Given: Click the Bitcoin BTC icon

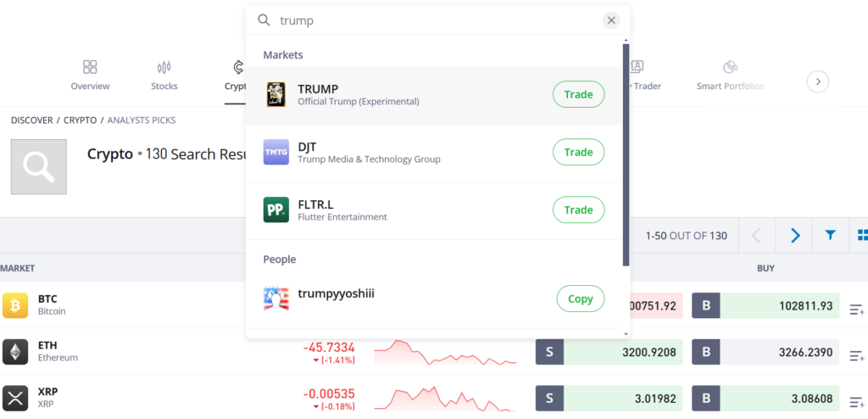Looking at the screenshot, I should pyautogui.click(x=15, y=304).
